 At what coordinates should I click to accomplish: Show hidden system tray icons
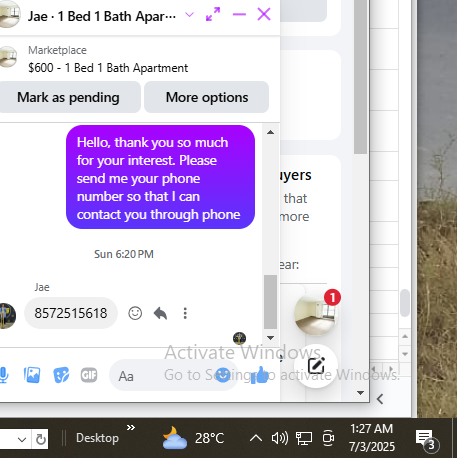pos(256,438)
